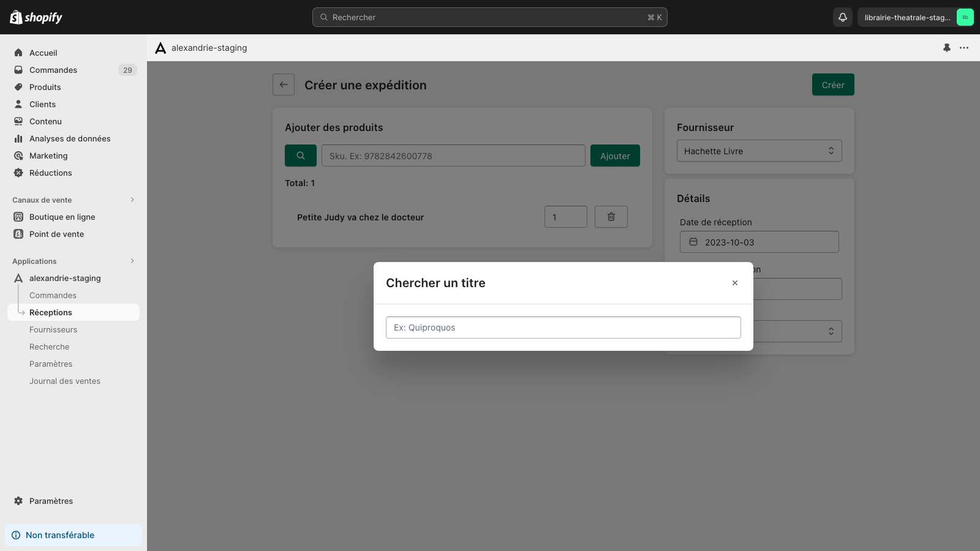Click alexandrie-staging app icon in sidebar

click(x=18, y=278)
